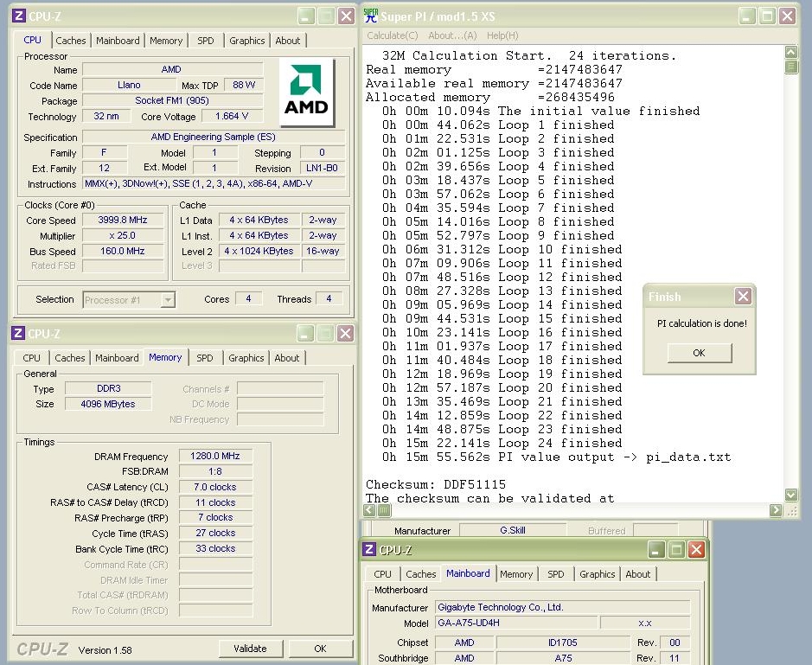
Task: Open the Calculate(C) menu in Super PI
Action: (392, 35)
